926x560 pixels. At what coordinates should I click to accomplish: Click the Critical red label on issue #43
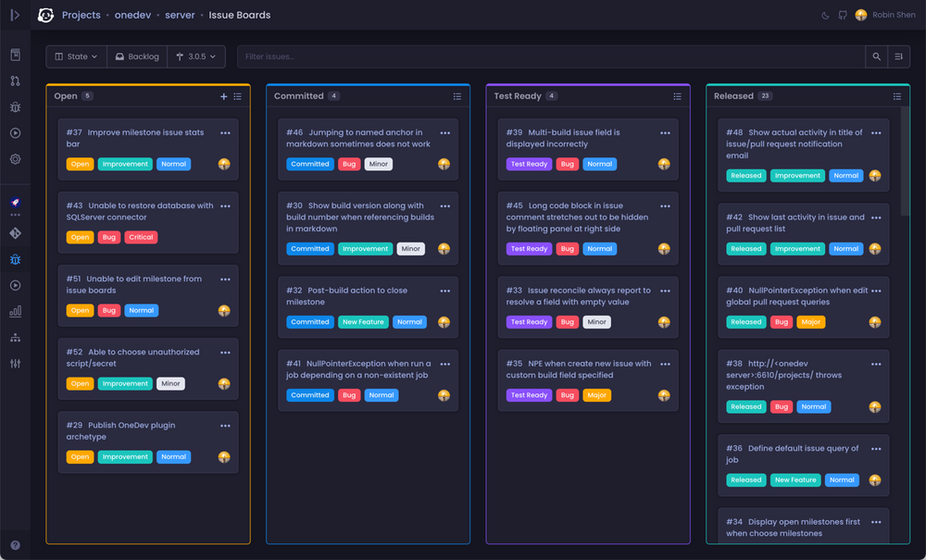click(141, 237)
